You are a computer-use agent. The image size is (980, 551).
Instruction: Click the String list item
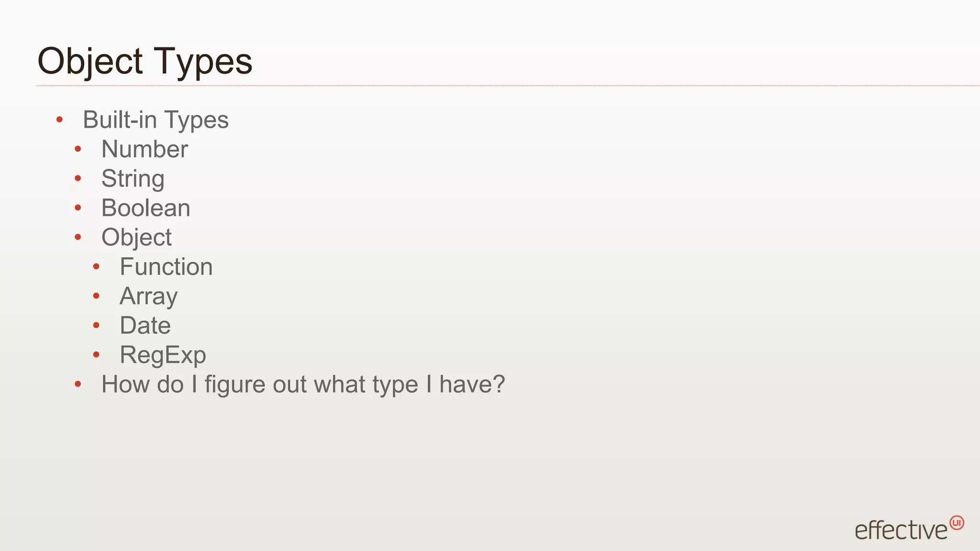coord(133,179)
